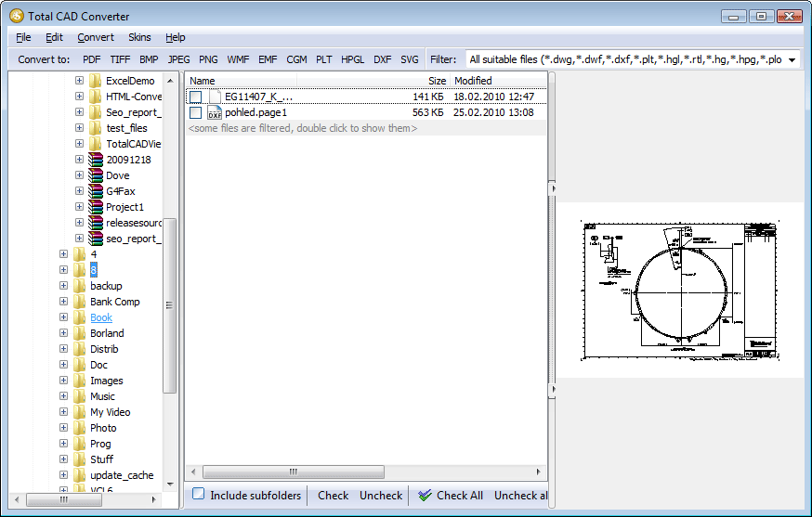Image resolution: width=812 pixels, height=517 pixels.
Task: Click the G4Fax archive icon
Action: [96, 191]
